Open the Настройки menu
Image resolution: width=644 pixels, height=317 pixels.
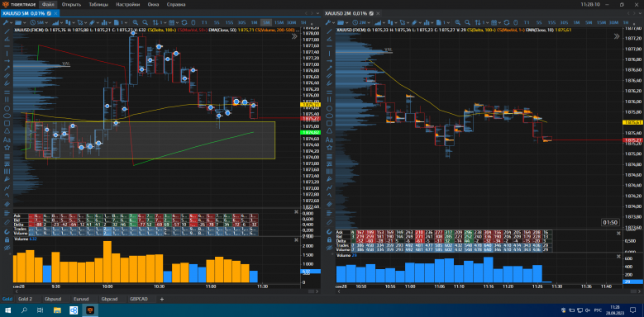click(128, 4)
